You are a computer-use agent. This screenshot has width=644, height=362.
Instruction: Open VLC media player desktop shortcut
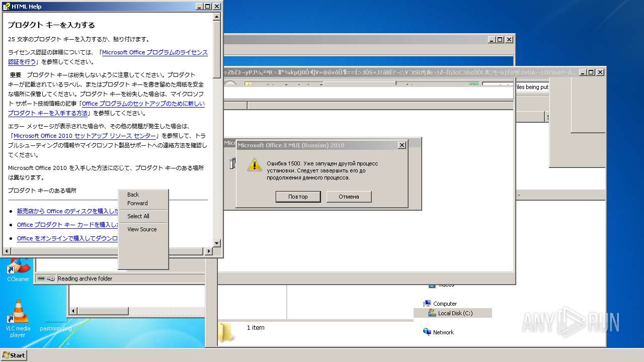point(18,318)
